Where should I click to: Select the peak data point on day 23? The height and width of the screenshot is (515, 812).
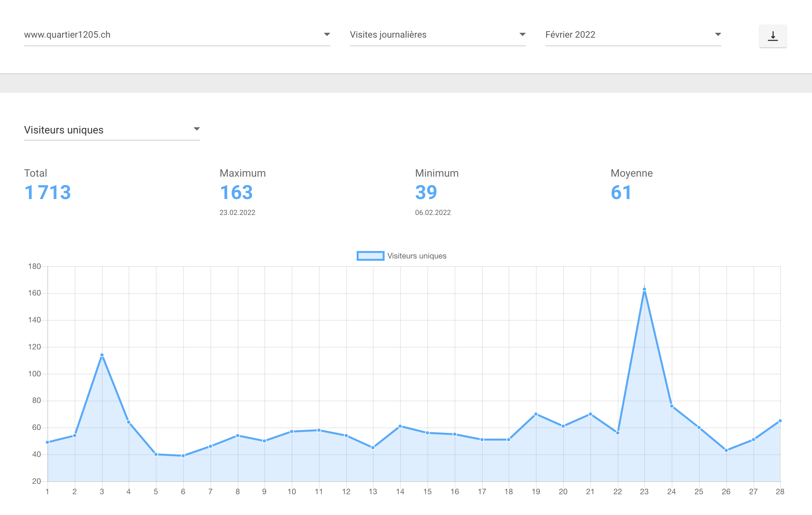coord(644,289)
